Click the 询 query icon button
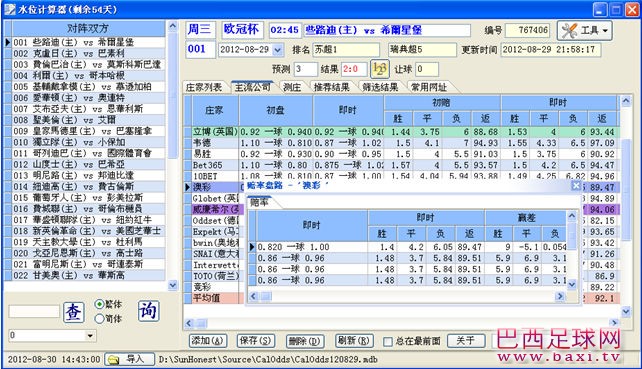 tap(148, 311)
